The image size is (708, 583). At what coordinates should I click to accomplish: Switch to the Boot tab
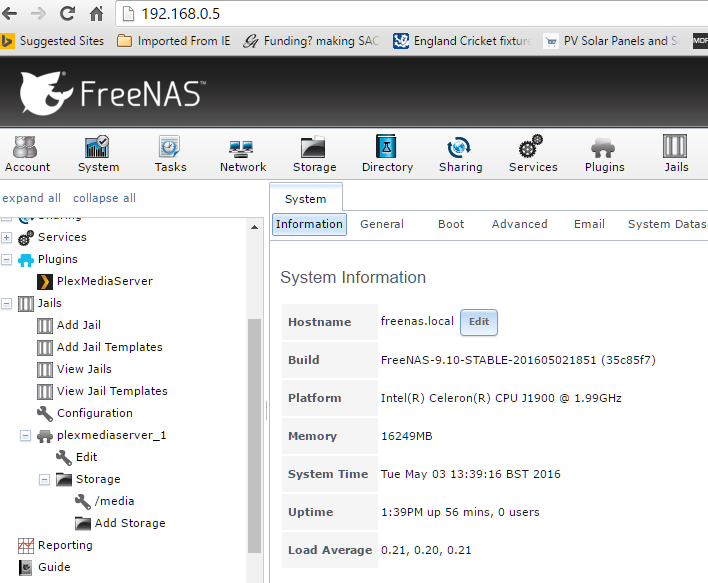click(451, 224)
